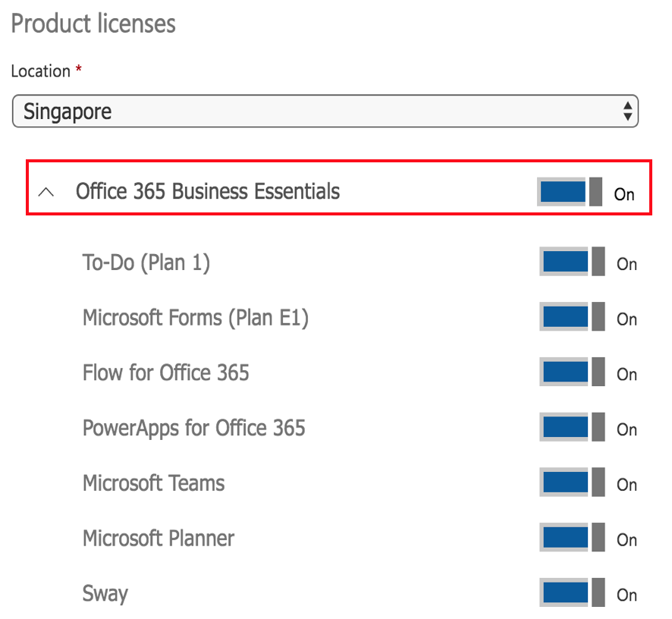Click the Microsoft Planner label
Screen dimensions: 672x619
click(159, 539)
